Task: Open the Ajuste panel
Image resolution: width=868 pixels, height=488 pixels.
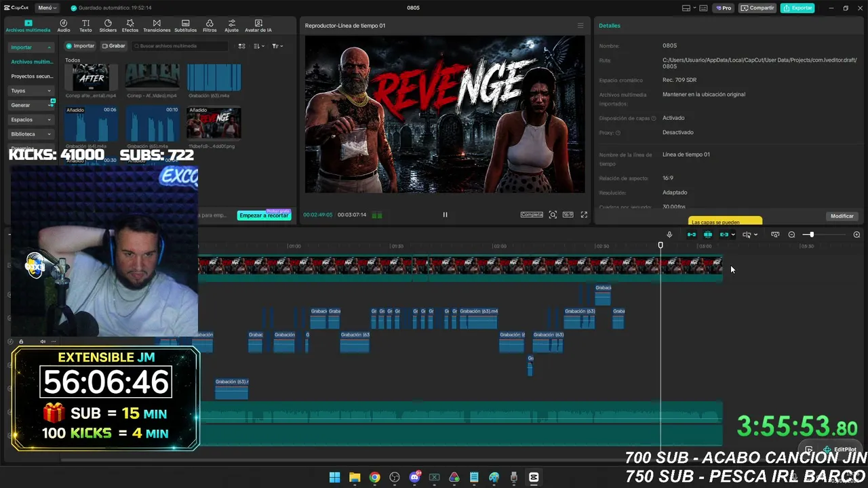Action: tap(232, 26)
